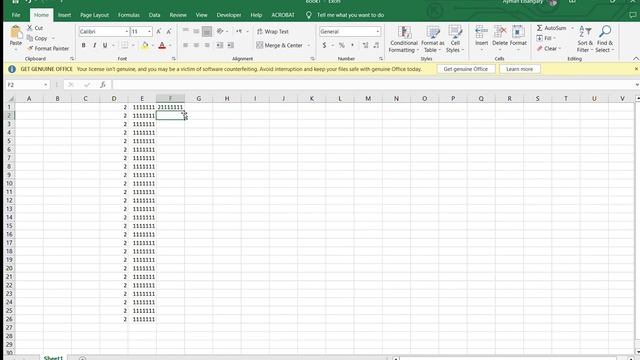Screen dimensions: 640x360
Task: Click the Select All corner triangle
Action: tap(11, 98)
